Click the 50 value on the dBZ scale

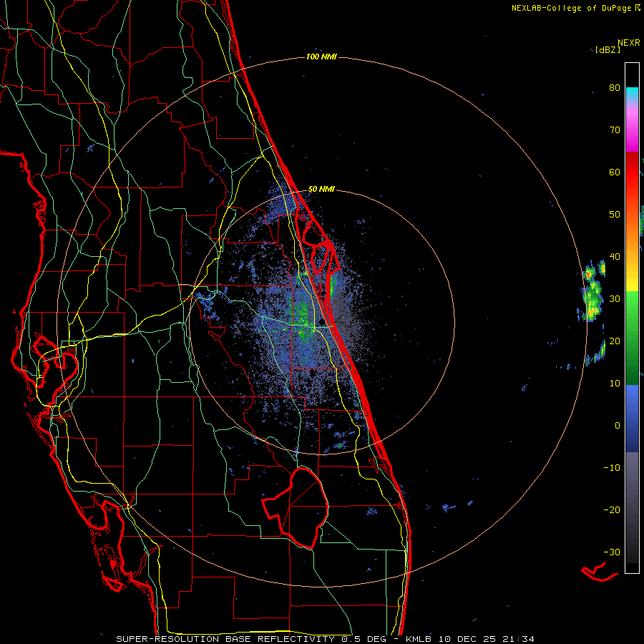coord(615,215)
